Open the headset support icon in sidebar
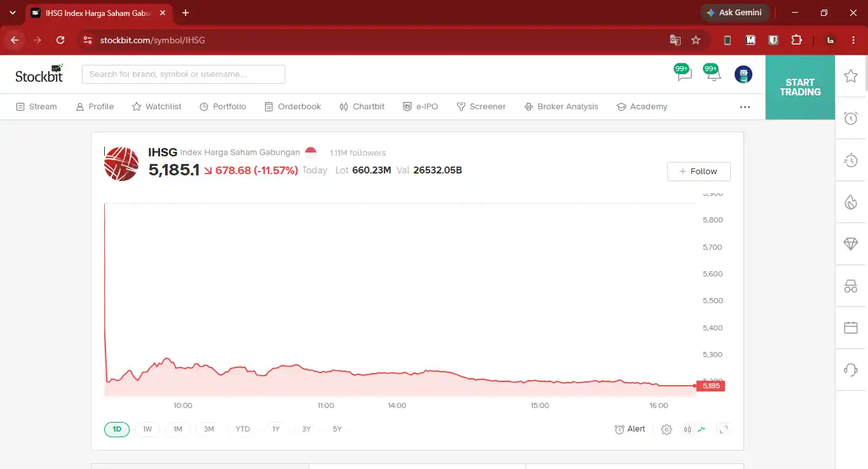 point(851,370)
